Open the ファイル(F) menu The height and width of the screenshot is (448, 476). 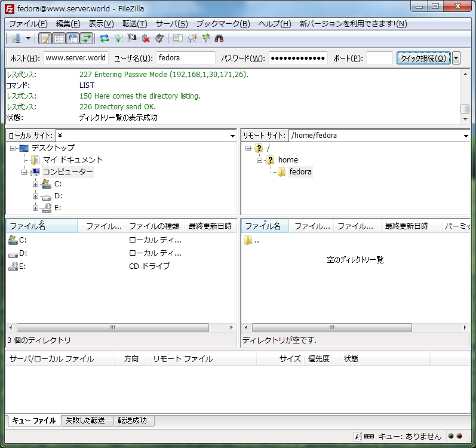pos(28,24)
